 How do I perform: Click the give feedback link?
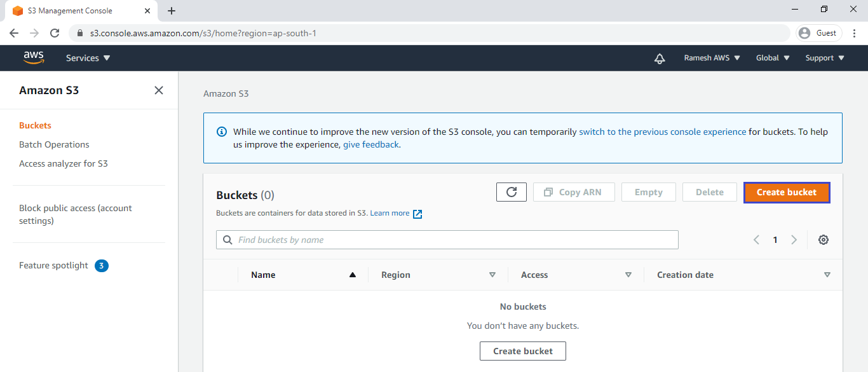click(371, 144)
